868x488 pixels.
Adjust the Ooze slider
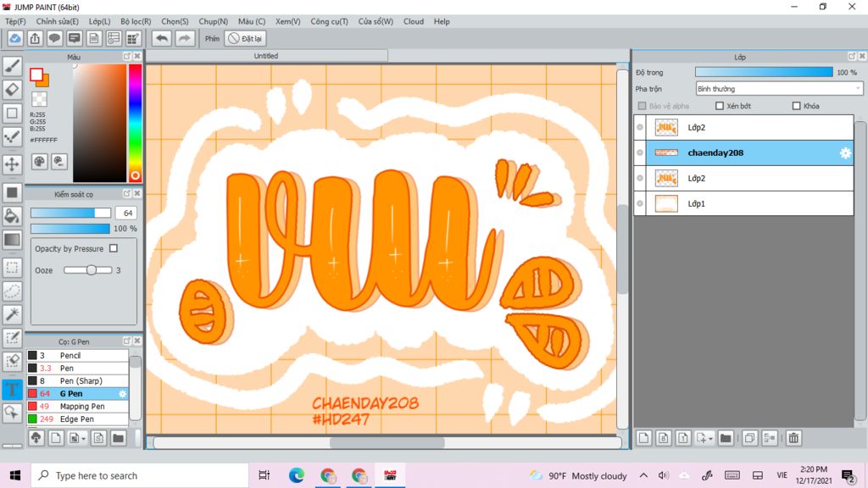pyautogui.click(x=87, y=270)
